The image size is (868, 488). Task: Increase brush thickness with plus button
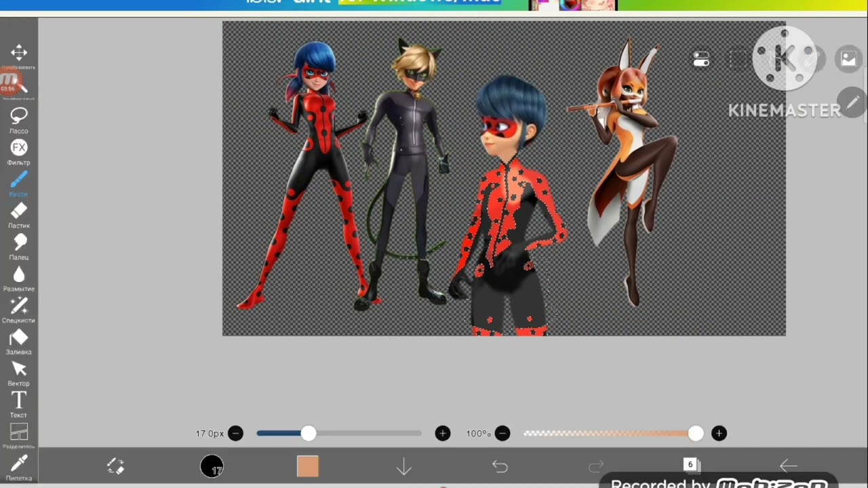pyautogui.click(x=443, y=433)
